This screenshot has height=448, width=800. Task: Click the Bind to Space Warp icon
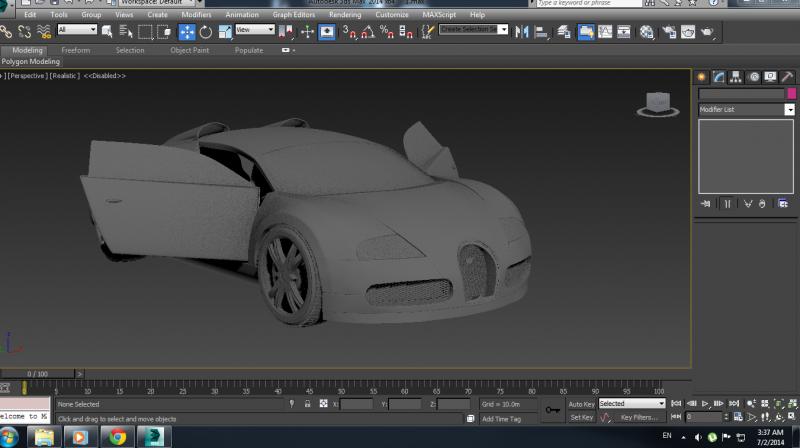[x=44, y=32]
